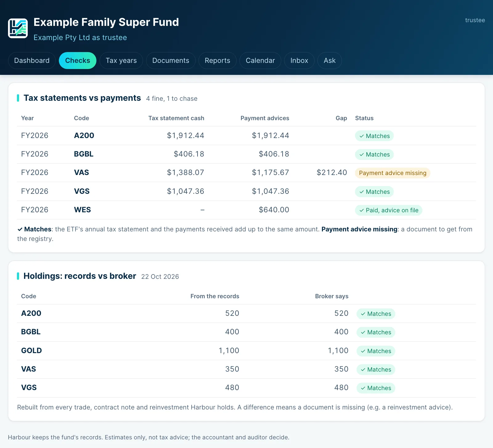Screen dimensions: 493x448
Task: Click the From the records column header
Action: pyautogui.click(x=215, y=296)
